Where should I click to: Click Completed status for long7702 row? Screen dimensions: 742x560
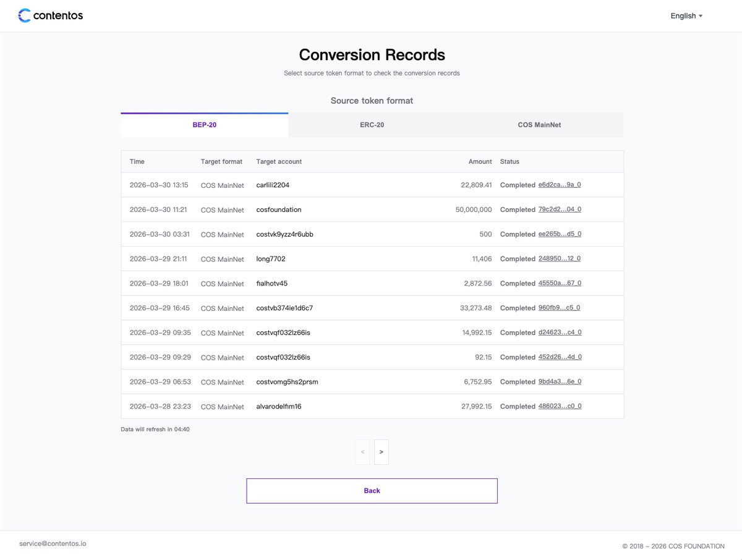[x=518, y=259]
